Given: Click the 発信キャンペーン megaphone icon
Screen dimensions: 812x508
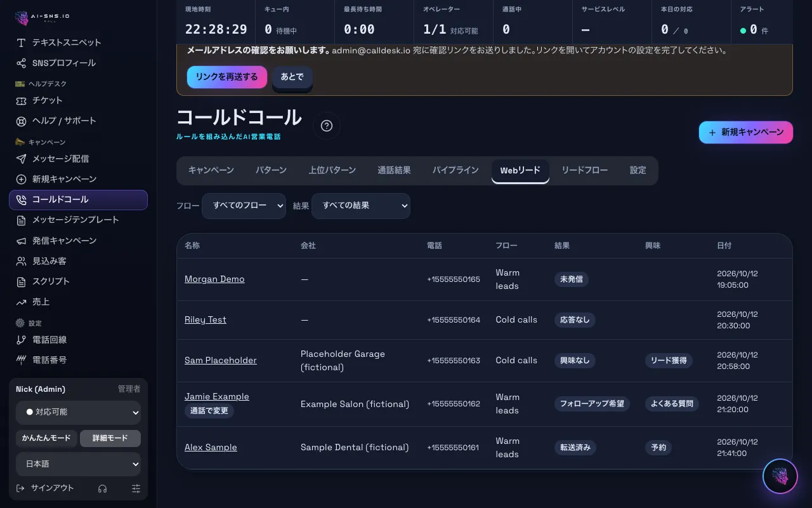Looking at the screenshot, I should [x=21, y=241].
